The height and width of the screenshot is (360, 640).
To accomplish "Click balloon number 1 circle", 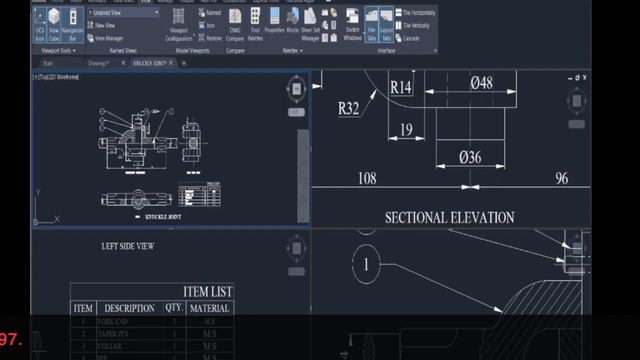I will tap(366, 264).
